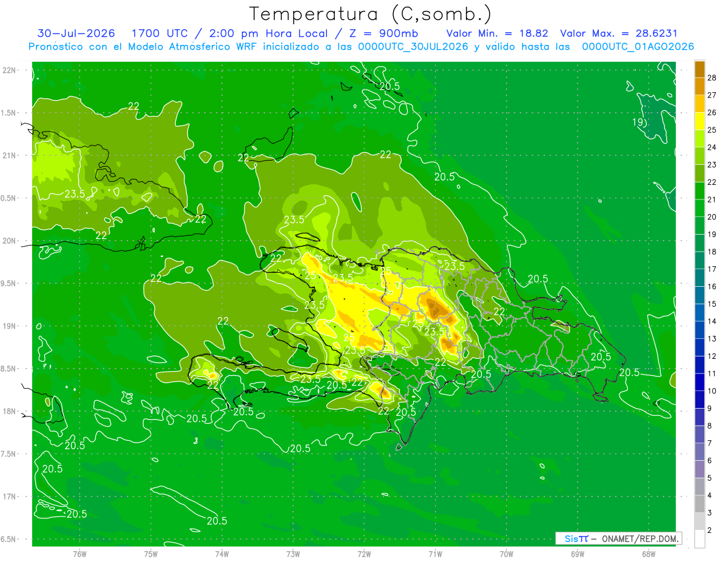
Task: Click the "73W" longitude axis label
Action: coord(293,554)
